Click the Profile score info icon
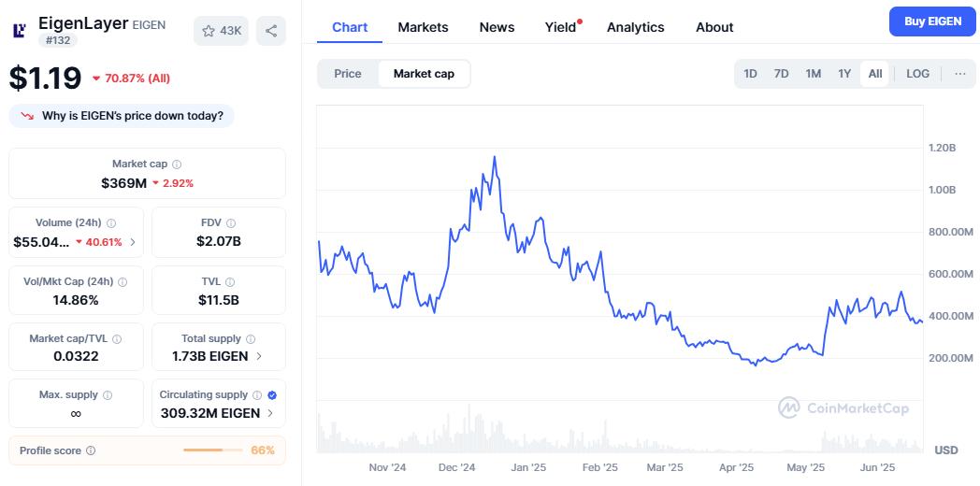980x486 pixels. coord(91,450)
